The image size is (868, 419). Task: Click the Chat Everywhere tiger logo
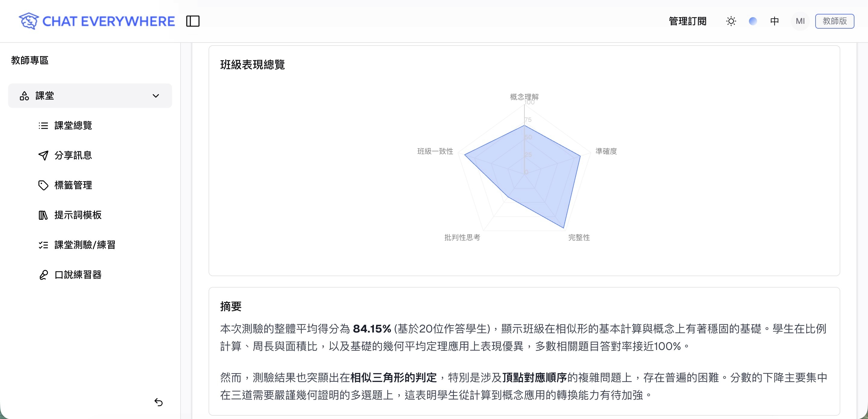click(x=29, y=21)
